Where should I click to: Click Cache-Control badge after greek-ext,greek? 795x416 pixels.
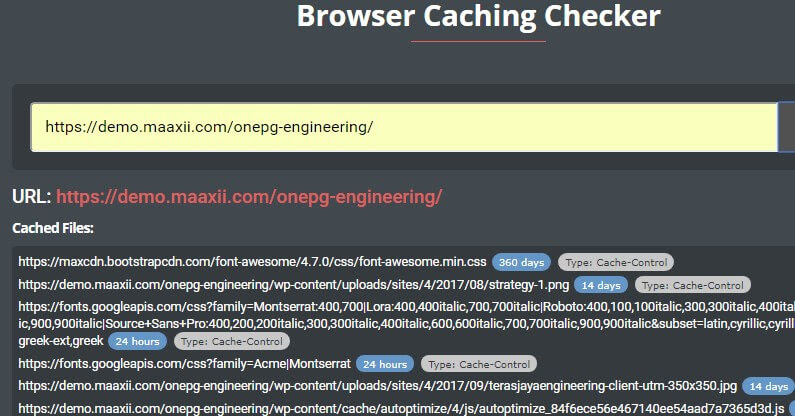click(x=232, y=341)
